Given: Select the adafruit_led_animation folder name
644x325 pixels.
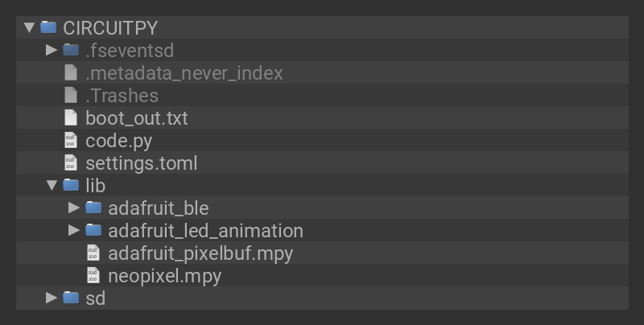Looking at the screenshot, I should pyautogui.click(x=205, y=230).
